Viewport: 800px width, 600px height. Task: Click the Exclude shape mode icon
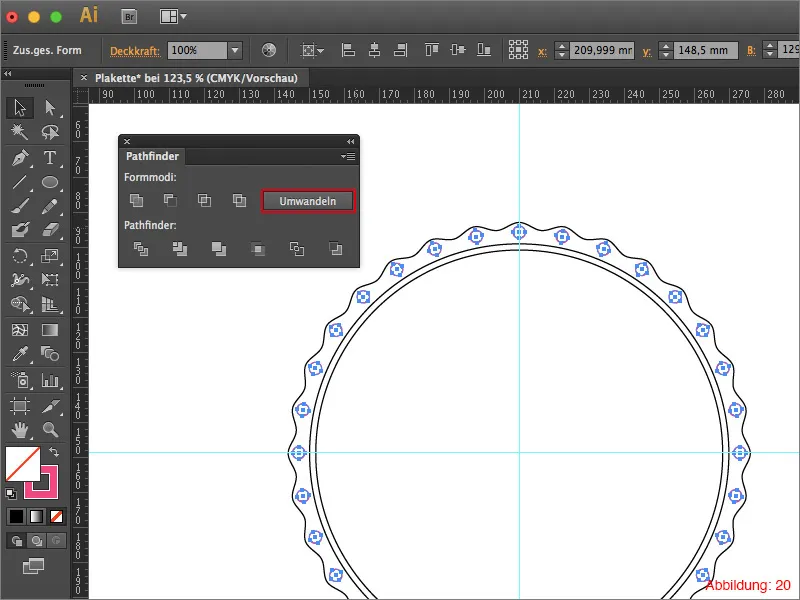click(x=239, y=201)
